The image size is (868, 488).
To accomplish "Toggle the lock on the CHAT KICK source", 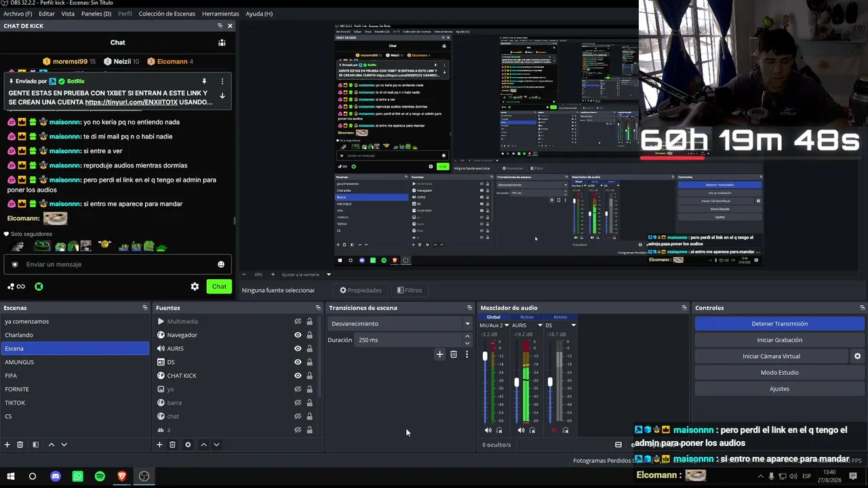I will (x=309, y=375).
